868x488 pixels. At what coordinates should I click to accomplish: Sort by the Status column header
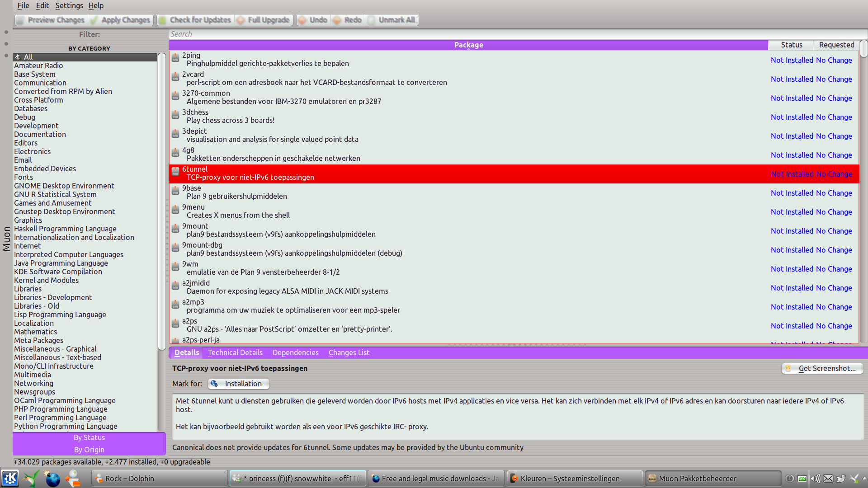791,45
